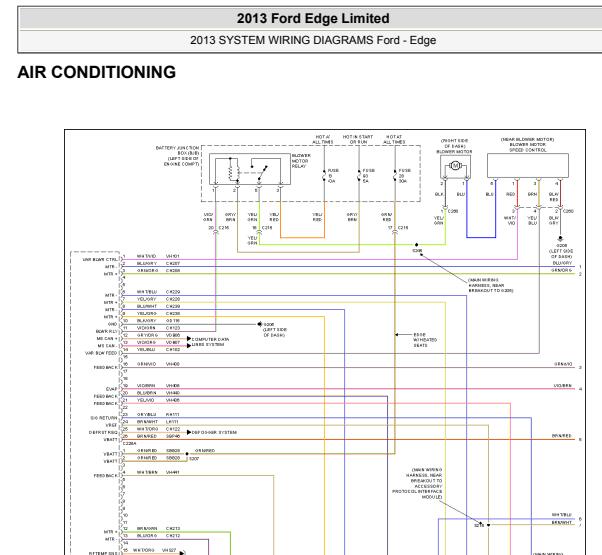The image size is (602, 555).
Task: Click the 'MAIN WIRING HARNESS, NEAR BREAKOUT TO ACCESSORY' note
Action: pyautogui.click(x=418, y=483)
